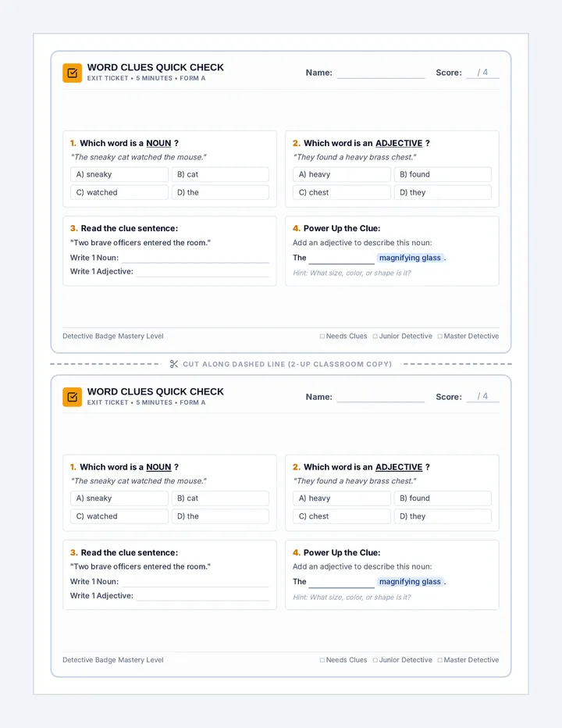Click the Write 1 Noun line, top ticket
The image size is (562, 728).
(195, 258)
